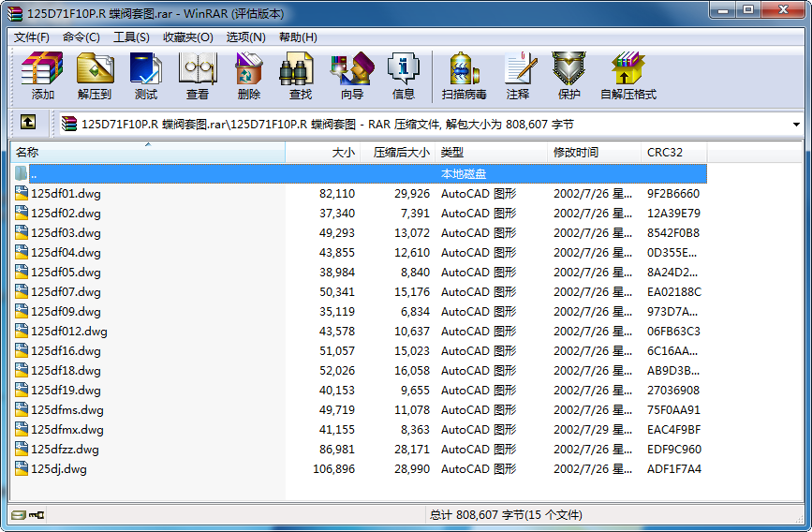Click CRC32 value 9F2B6660

pos(673,193)
